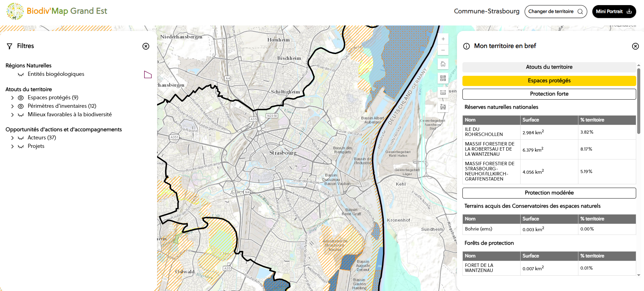Click the purple Entités biogéologiques legend swatch
644x291 pixels.
click(x=148, y=74)
